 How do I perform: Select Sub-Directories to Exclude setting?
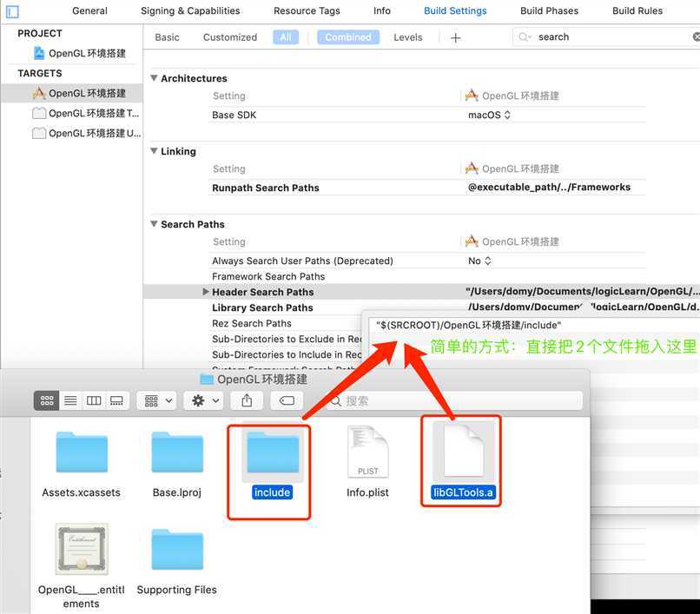[x=287, y=339]
